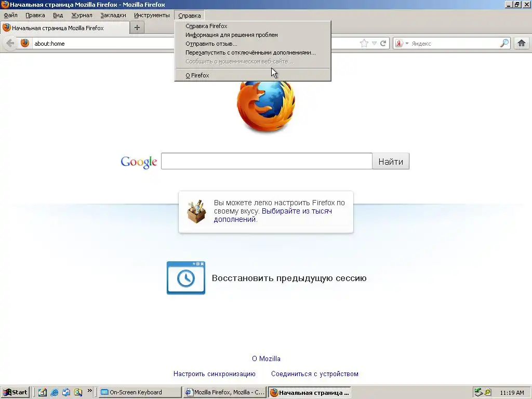Image resolution: width=532 pixels, height=399 pixels.
Task: Click the 11:19 AM clock
Action: (x=512, y=393)
